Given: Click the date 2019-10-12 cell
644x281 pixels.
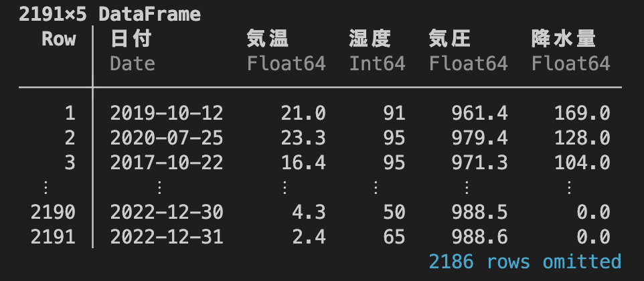Looking at the screenshot, I should (167, 113).
